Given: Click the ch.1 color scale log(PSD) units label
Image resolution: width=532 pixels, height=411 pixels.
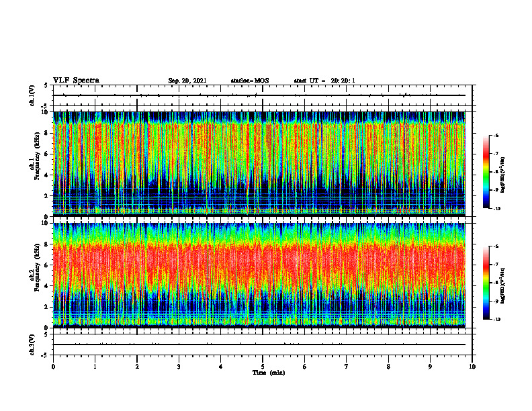Looking at the screenshot, I should (502, 175).
